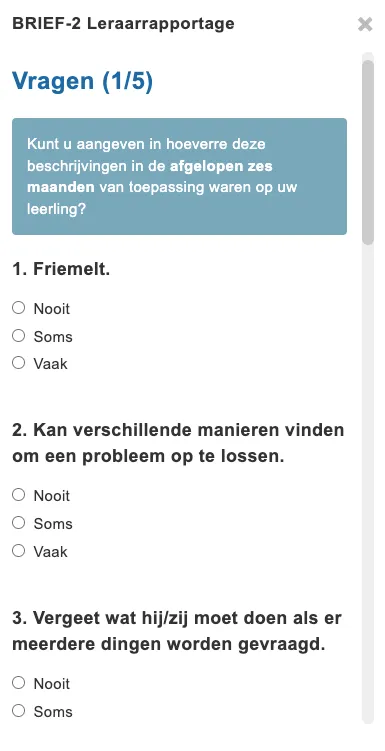Click the BRIEF-2 Leraarrapportage title text

point(124,23)
